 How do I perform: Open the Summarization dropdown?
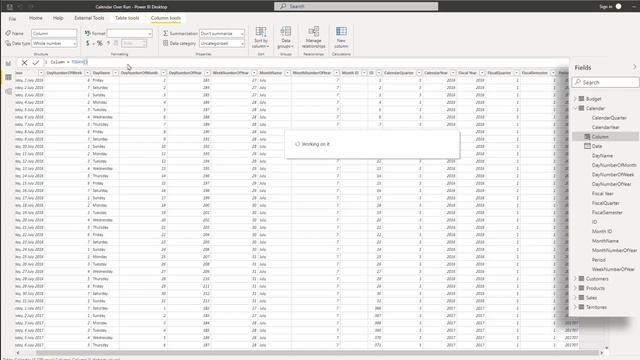tap(222, 33)
